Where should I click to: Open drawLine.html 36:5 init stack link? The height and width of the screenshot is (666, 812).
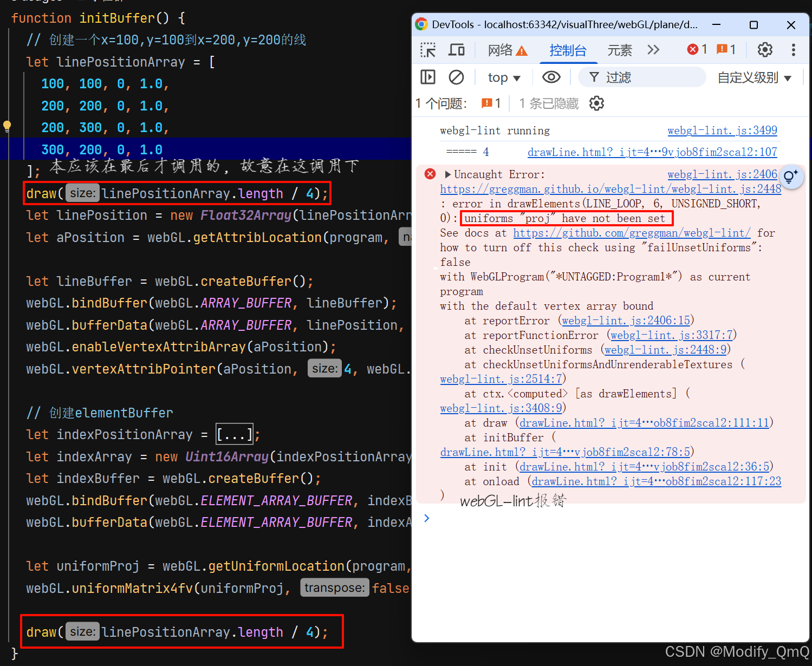coord(645,467)
